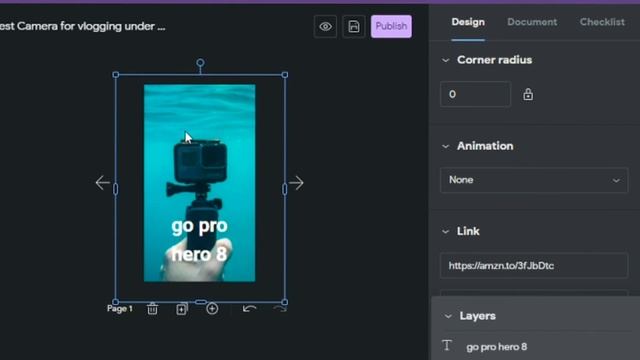Go to next page with right arrow
Screen dimensions: 640x360
pyautogui.click(x=296, y=182)
